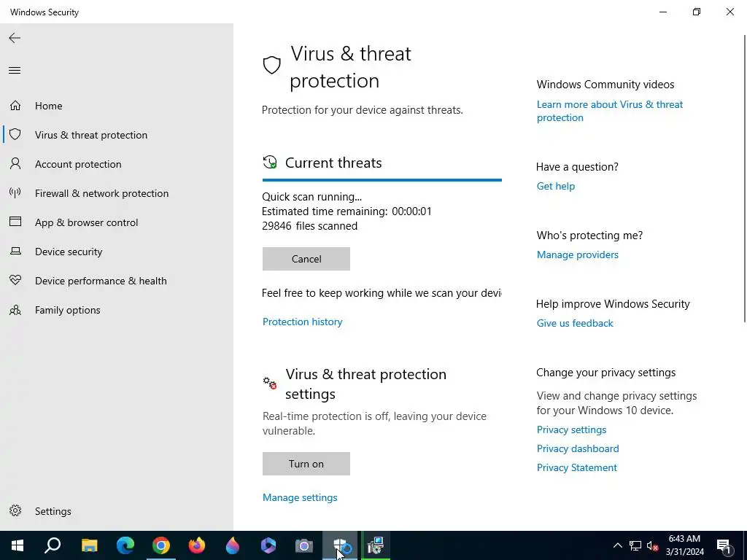Click the back arrow icon
Screen dimensions: 747x560
click(x=15, y=38)
